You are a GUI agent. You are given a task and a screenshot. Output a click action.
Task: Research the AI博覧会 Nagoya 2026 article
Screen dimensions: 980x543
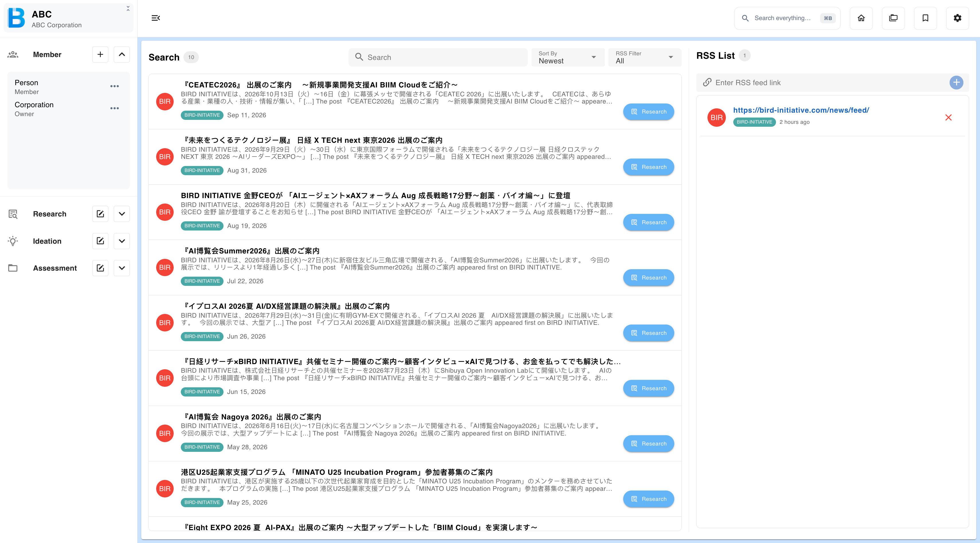tap(648, 444)
